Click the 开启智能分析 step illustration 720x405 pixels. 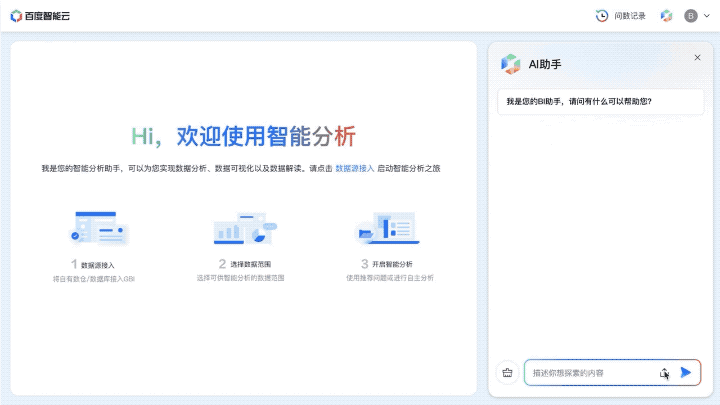[x=388, y=228]
